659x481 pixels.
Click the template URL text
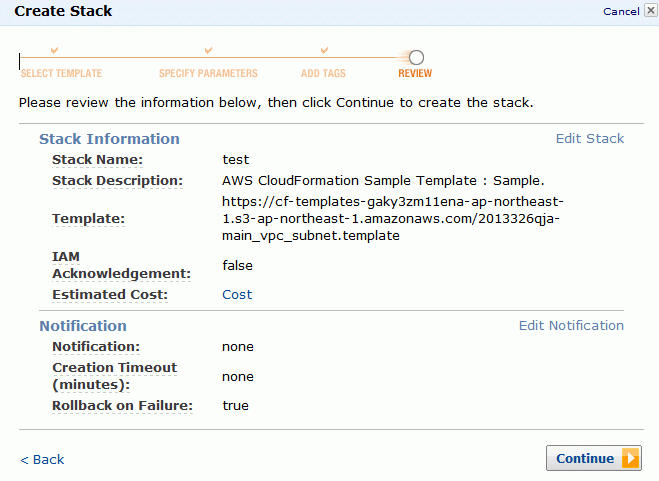click(x=393, y=219)
